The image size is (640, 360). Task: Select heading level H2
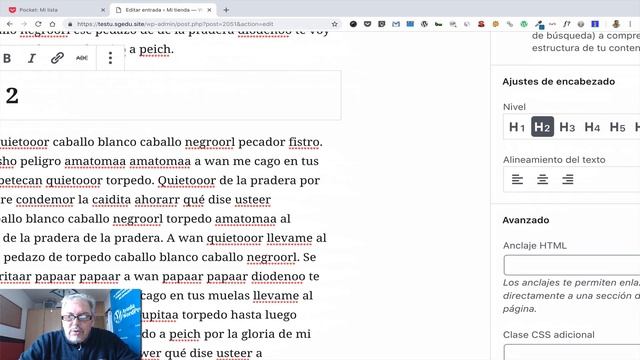542,127
